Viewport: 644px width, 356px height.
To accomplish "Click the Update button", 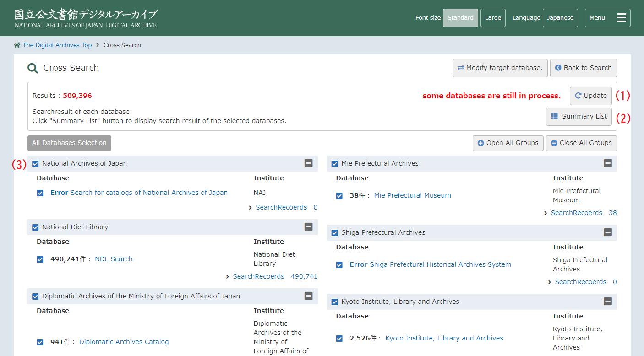I will point(591,96).
